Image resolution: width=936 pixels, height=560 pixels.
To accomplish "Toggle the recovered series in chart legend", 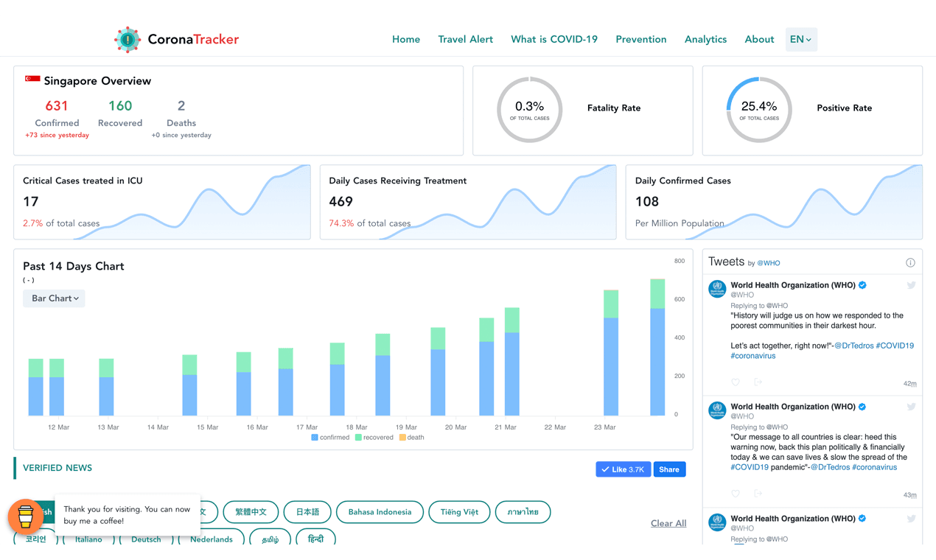I will point(374,438).
